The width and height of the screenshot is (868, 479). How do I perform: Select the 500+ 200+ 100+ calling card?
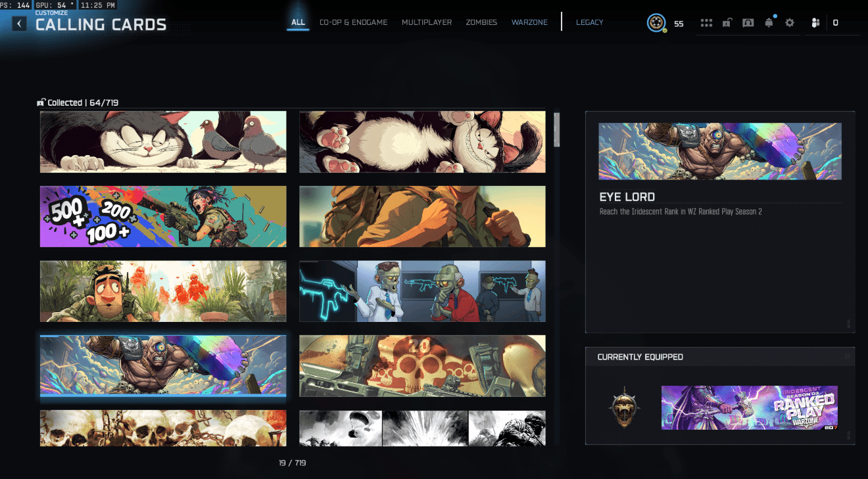click(x=163, y=216)
